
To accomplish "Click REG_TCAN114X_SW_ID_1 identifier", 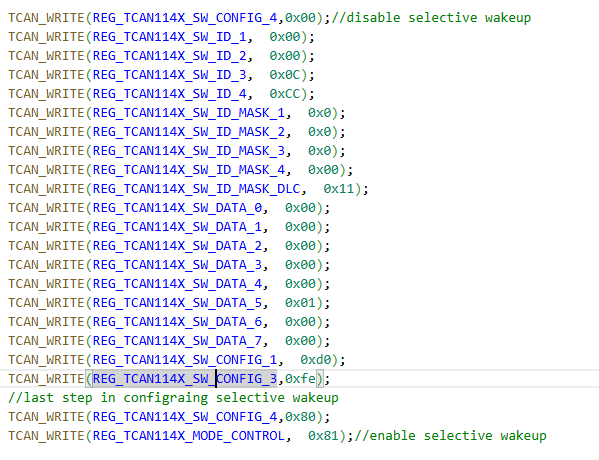I will click(170, 37).
